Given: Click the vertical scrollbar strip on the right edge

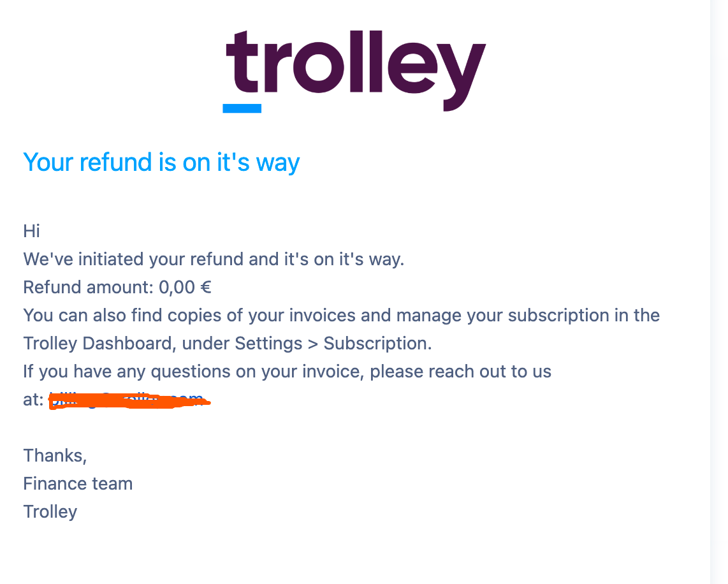Looking at the screenshot, I should [x=718, y=292].
